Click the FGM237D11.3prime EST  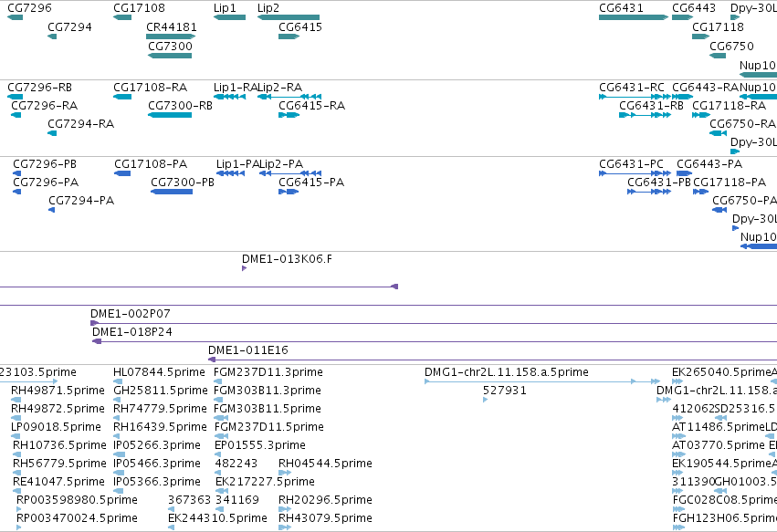coord(217,381)
